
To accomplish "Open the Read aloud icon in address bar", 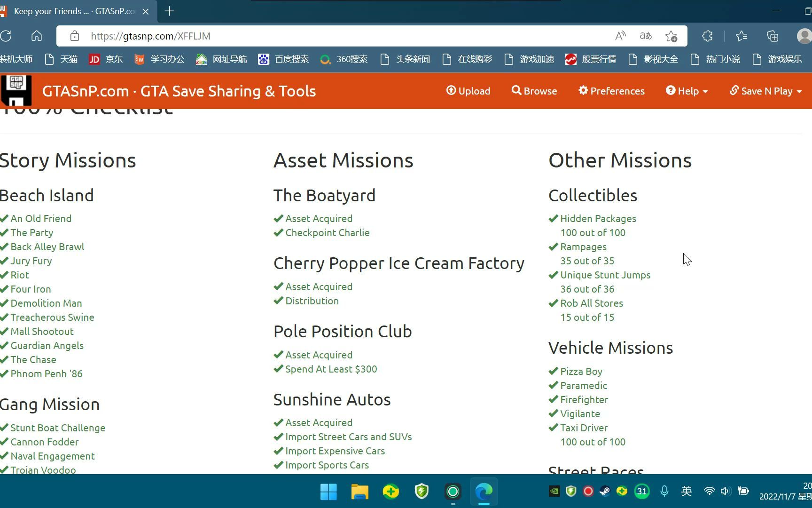I will point(620,36).
